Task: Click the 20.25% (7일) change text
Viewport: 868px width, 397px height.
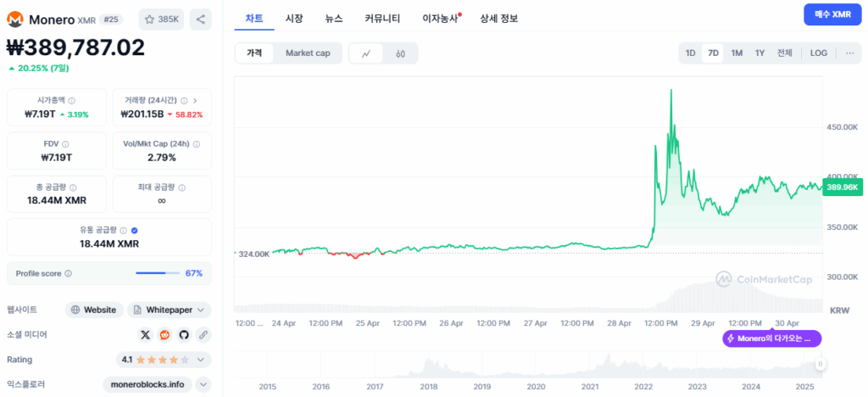Action: pyautogui.click(x=39, y=69)
